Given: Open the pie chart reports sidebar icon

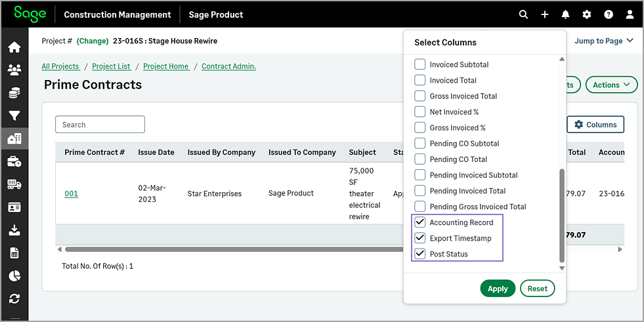Looking at the screenshot, I should point(14,275).
